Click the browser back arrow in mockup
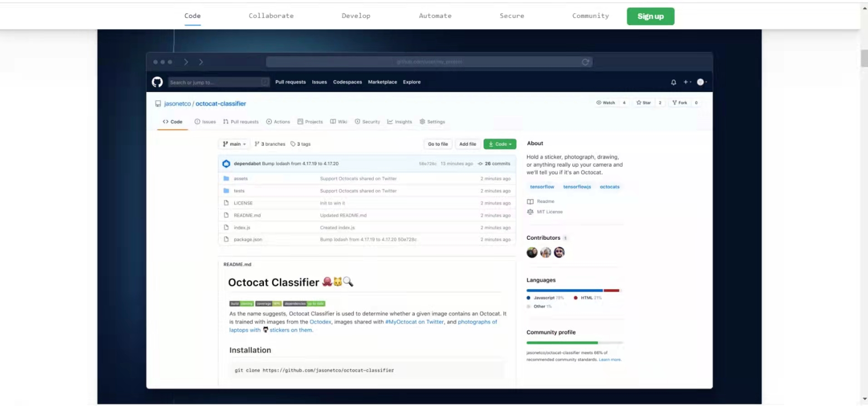 (x=186, y=62)
